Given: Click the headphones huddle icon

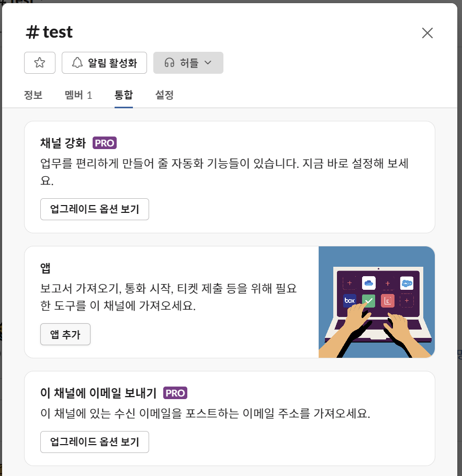Looking at the screenshot, I should tap(170, 63).
